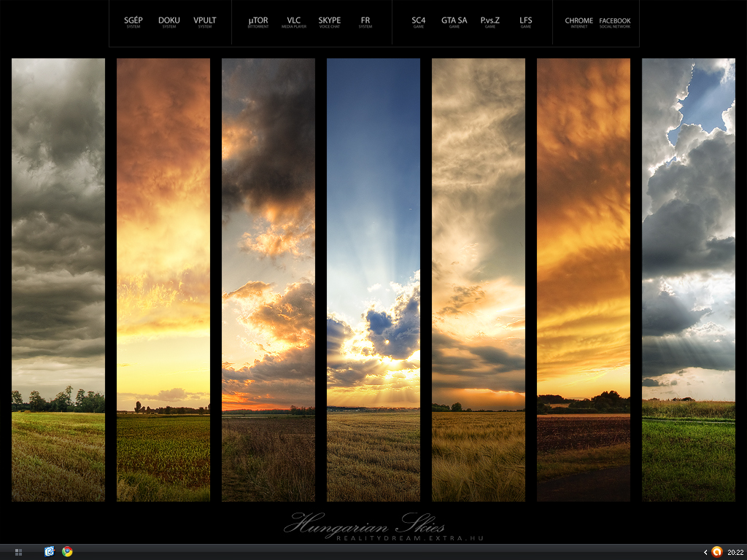Expand hidden system tray icons arrow
The width and height of the screenshot is (747, 560).
click(x=705, y=552)
